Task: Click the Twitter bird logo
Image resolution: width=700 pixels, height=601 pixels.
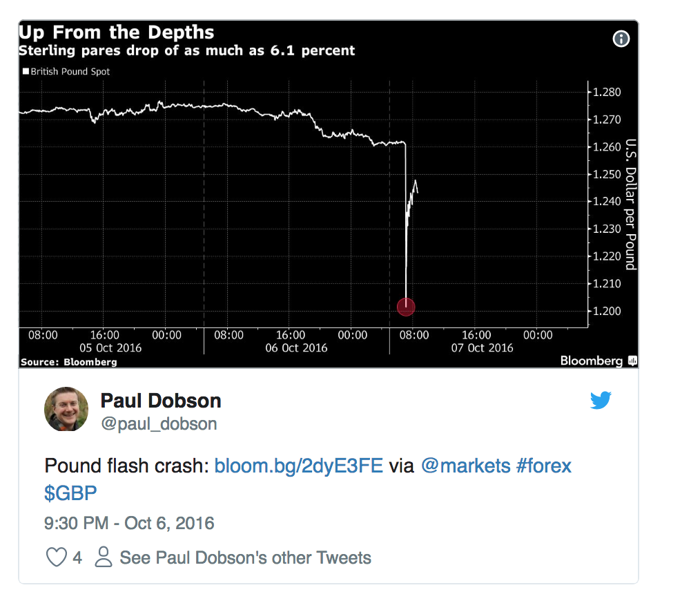Action: (x=601, y=400)
